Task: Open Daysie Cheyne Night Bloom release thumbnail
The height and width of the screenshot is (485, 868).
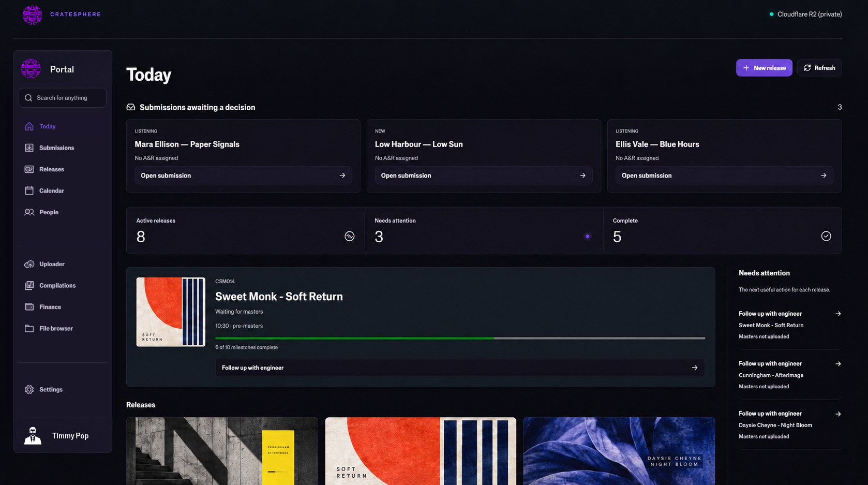Action: 619,451
